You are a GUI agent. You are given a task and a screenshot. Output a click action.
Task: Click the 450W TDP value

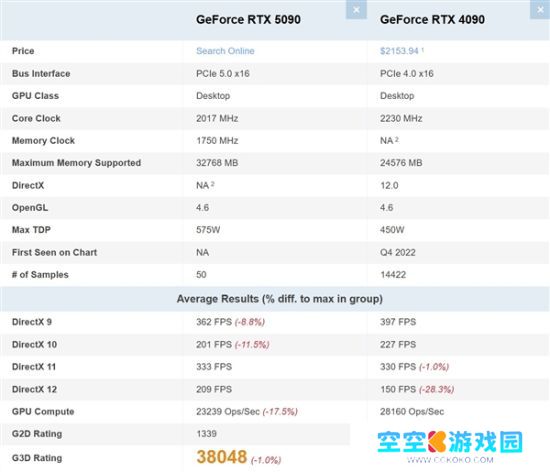click(x=392, y=230)
